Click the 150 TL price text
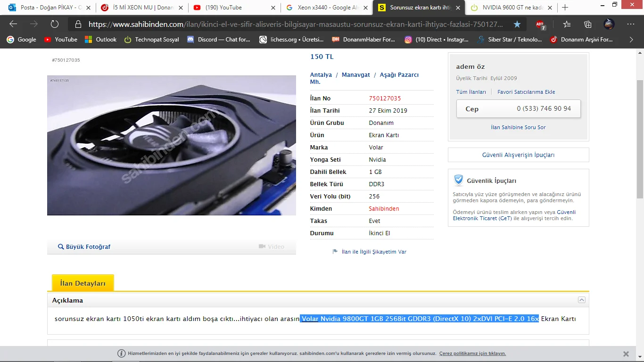Image resolution: width=644 pixels, height=362 pixels. [x=322, y=57]
